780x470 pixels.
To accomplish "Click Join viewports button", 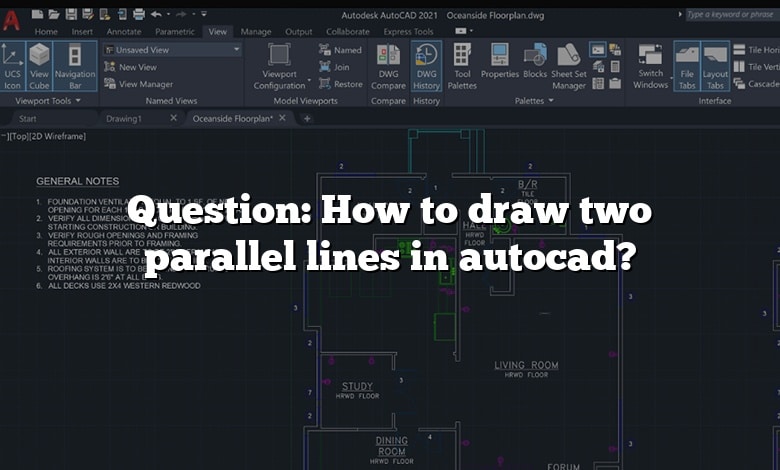I will [x=334, y=67].
